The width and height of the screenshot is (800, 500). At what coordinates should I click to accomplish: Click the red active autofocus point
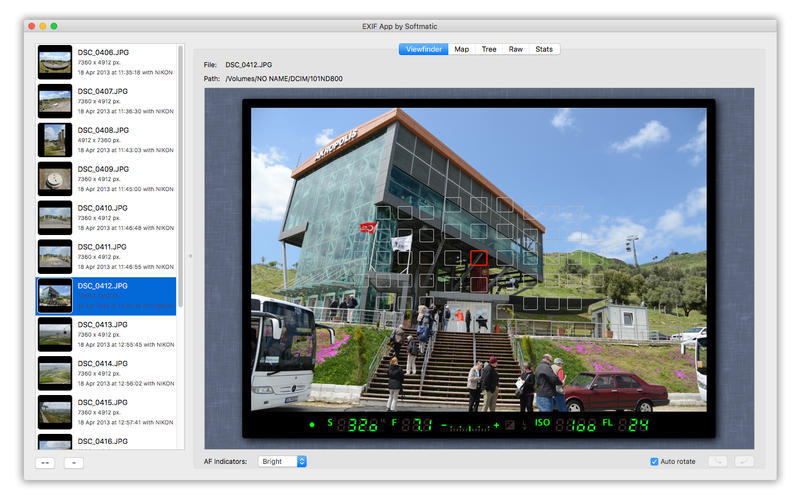click(x=478, y=258)
